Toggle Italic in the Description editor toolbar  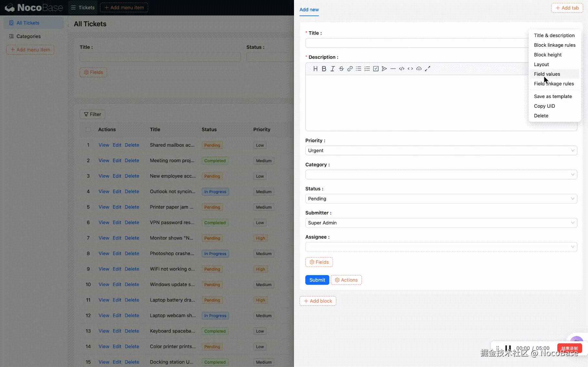(x=332, y=69)
